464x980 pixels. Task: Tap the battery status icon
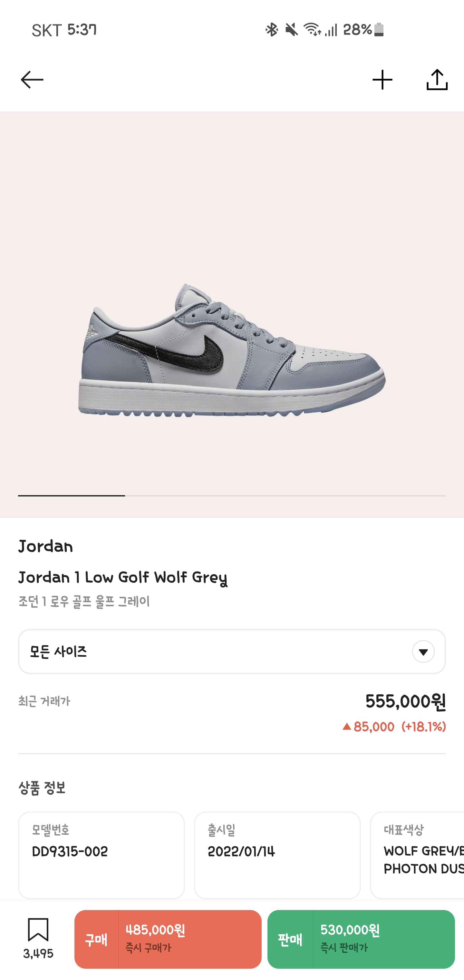coord(379,30)
